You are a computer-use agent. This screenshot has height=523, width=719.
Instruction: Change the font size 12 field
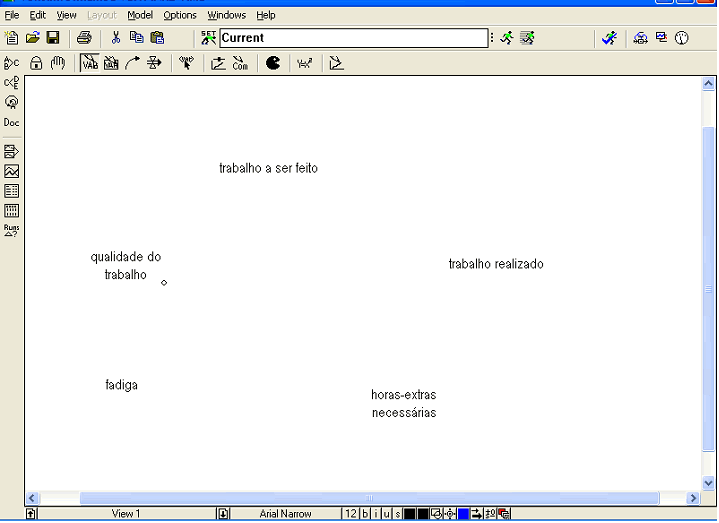point(350,514)
